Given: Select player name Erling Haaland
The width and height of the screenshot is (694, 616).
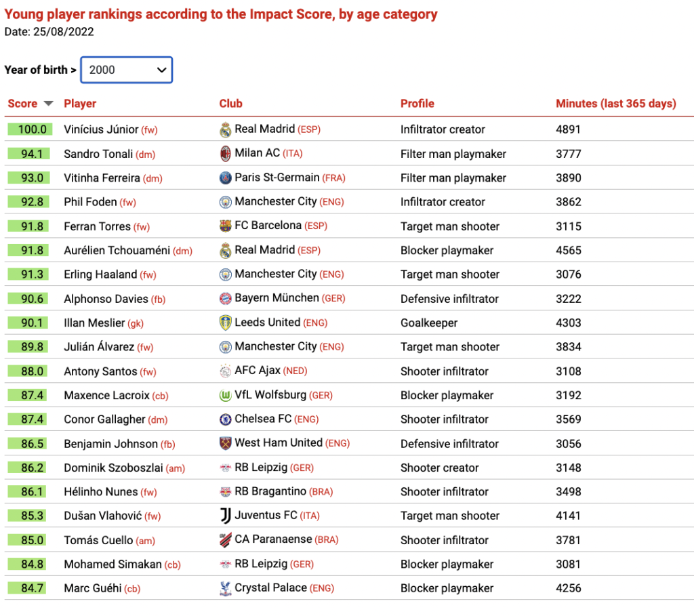Looking at the screenshot, I should tap(100, 274).
